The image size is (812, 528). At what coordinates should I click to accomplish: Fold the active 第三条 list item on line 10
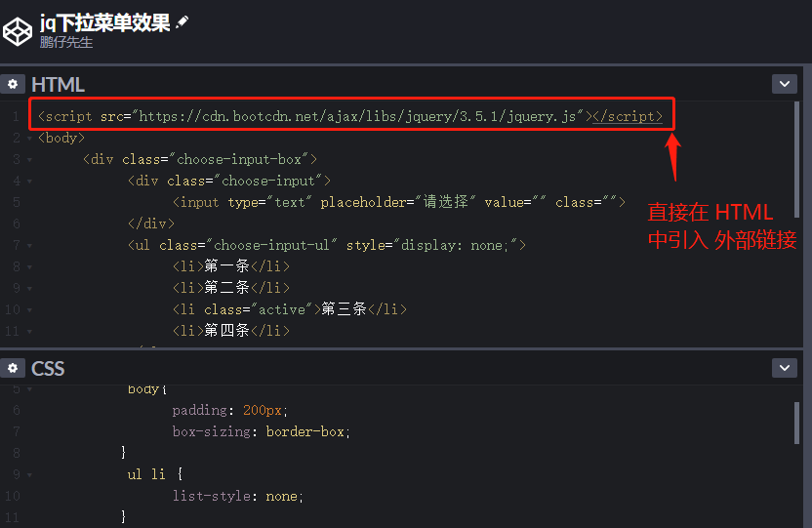pyautogui.click(x=29, y=310)
